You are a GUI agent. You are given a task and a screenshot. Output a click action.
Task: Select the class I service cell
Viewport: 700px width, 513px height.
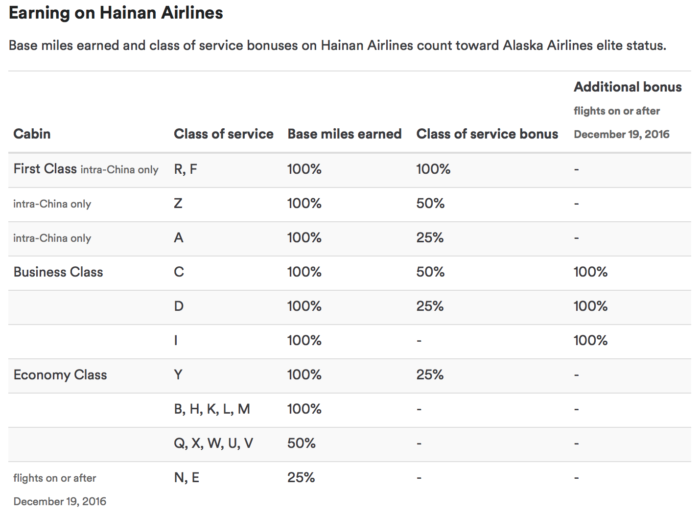(176, 341)
